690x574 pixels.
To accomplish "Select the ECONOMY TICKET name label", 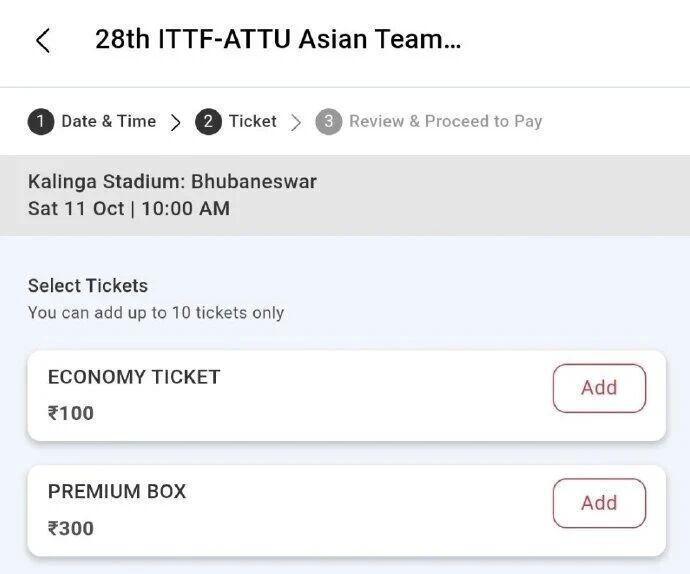I will click(x=134, y=377).
